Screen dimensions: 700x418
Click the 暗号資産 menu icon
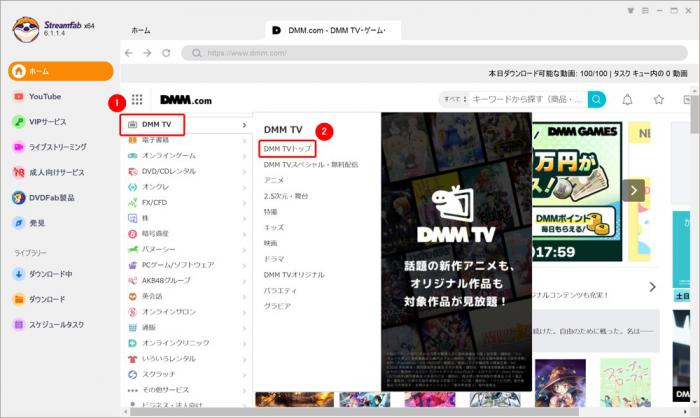133,234
